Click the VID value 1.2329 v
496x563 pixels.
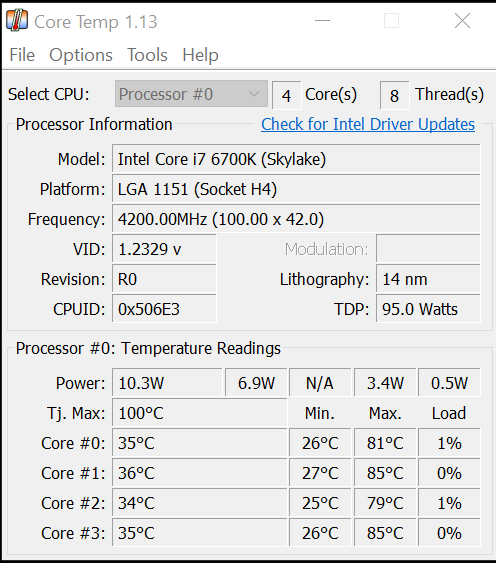[164, 249]
